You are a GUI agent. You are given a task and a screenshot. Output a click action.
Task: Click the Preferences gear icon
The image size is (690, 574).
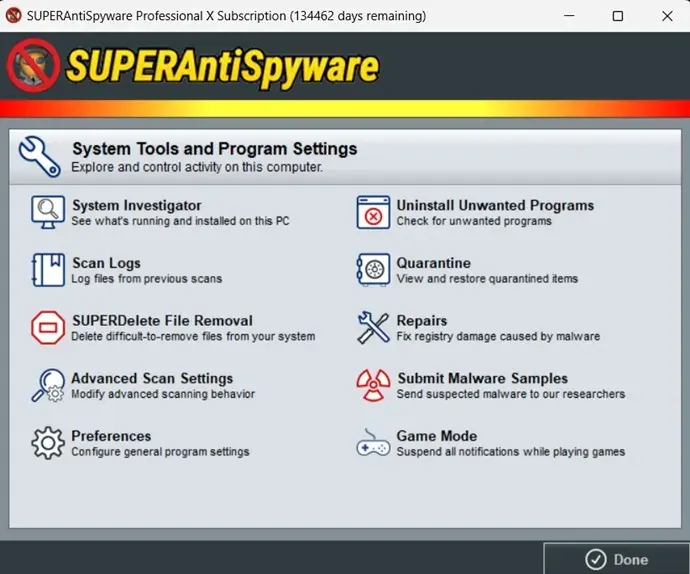click(48, 443)
